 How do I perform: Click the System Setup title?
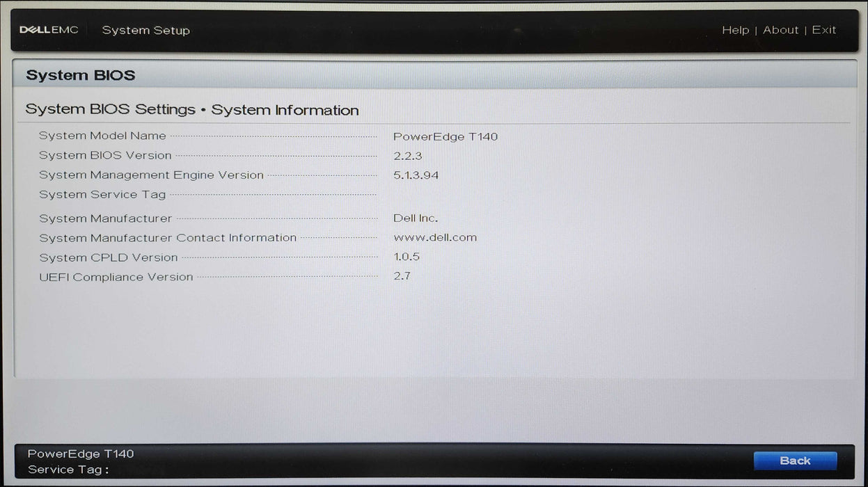pos(145,31)
